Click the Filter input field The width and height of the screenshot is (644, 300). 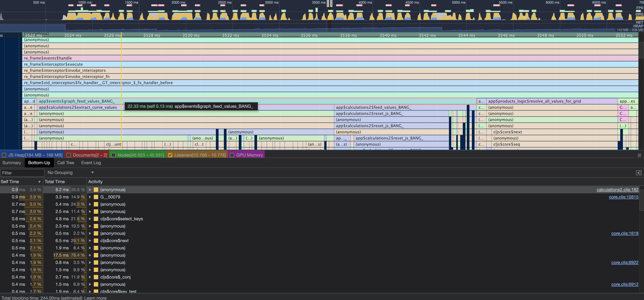pyautogui.click(x=23, y=173)
